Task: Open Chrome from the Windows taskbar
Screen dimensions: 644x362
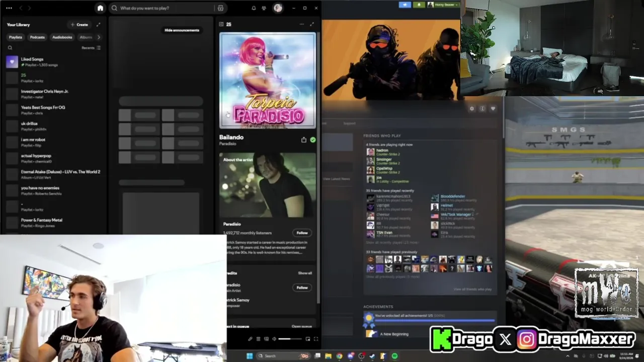Action: pyautogui.click(x=340, y=356)
